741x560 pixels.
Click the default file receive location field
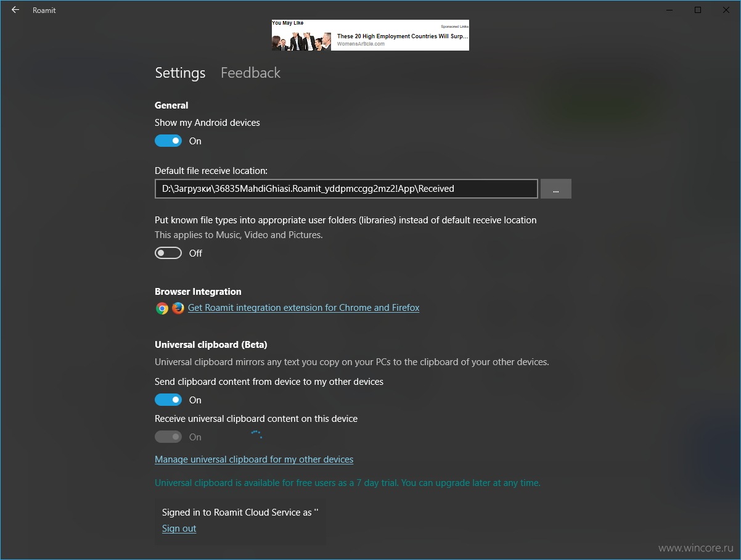tap(346, 189)
